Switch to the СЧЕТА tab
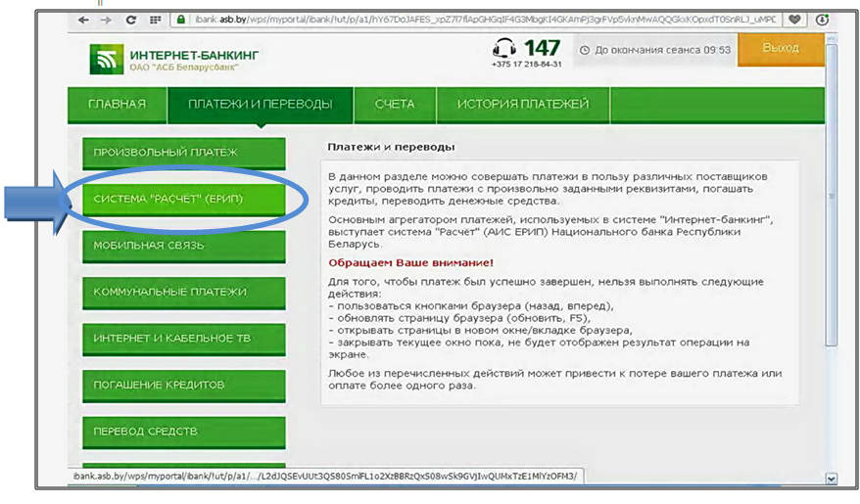 coord(395,105)
